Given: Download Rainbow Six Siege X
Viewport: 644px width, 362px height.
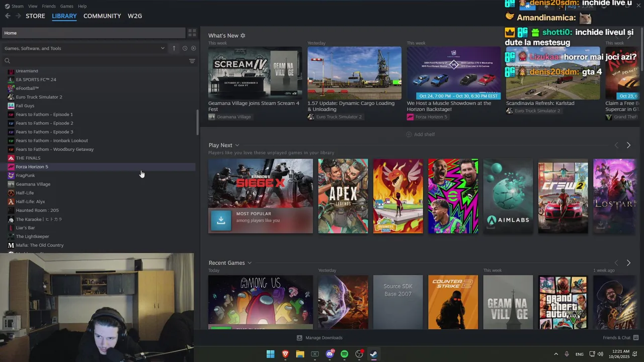Looking at the screenshot, I should coord(221,220).
